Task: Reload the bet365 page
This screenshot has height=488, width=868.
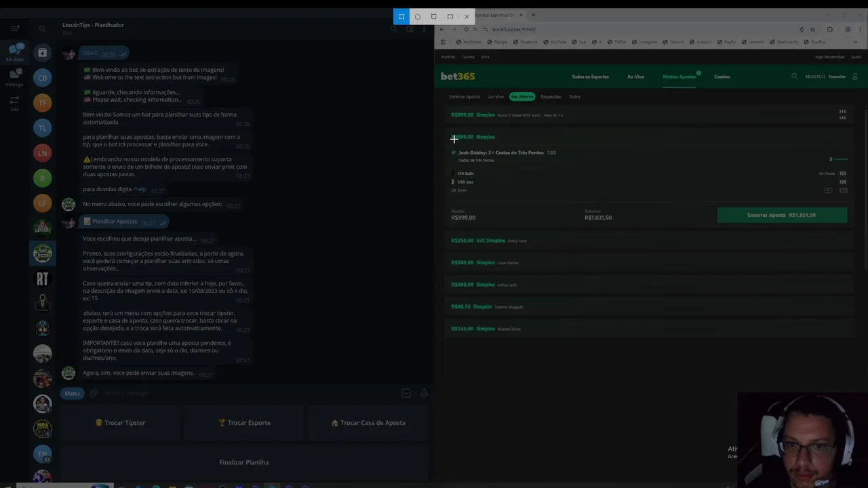Action: pyautogui.click(x=466, y=29)
